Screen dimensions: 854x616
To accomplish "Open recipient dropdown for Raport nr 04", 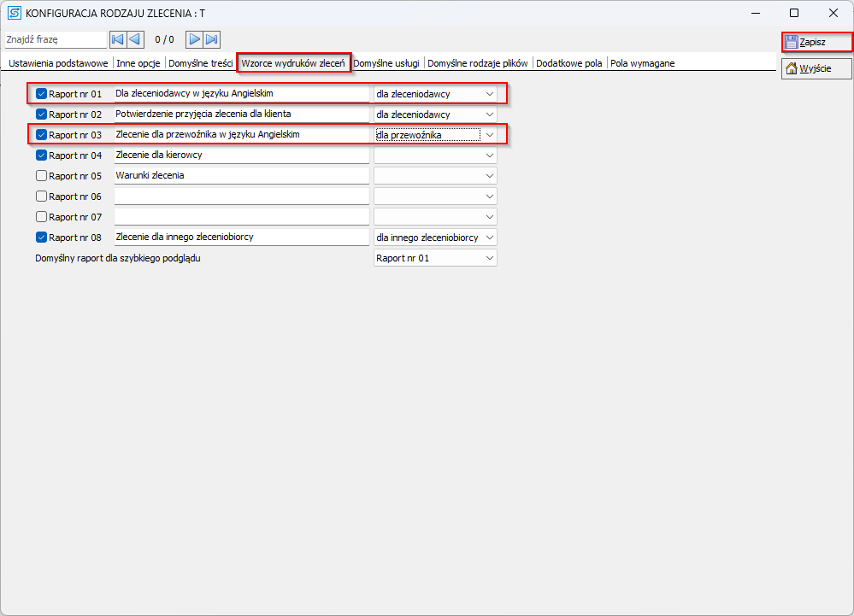I will pos(490,155).
